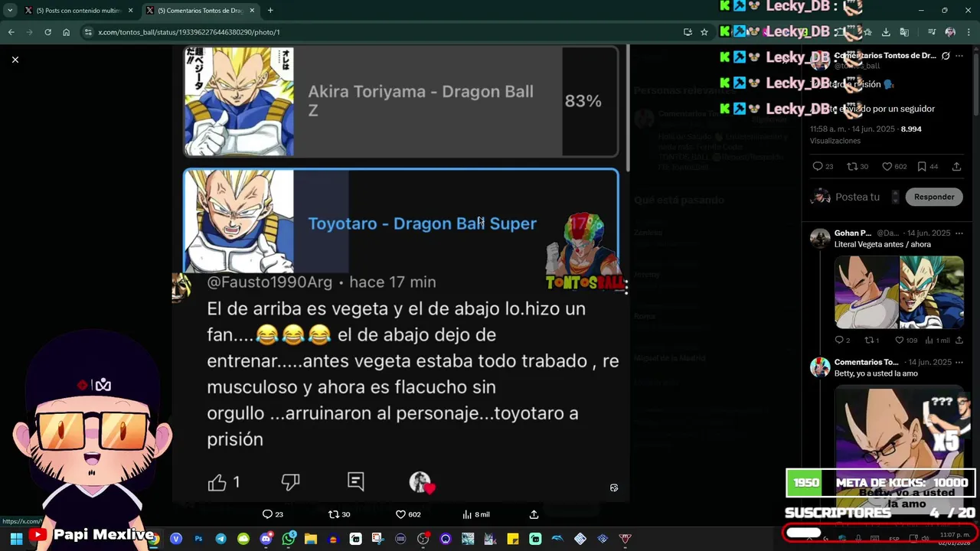Viewport: 980px width, 551px height.
Task: Open the media controls icon in toolbar
Action: click(x=931, y=32)
